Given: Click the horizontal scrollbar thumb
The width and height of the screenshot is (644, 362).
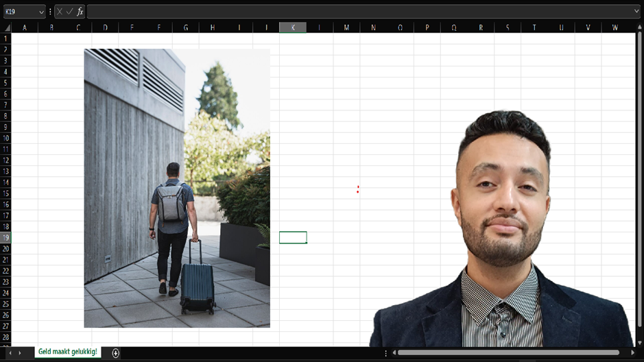Looking at the screenshot, I should click(x=508, y=353).
